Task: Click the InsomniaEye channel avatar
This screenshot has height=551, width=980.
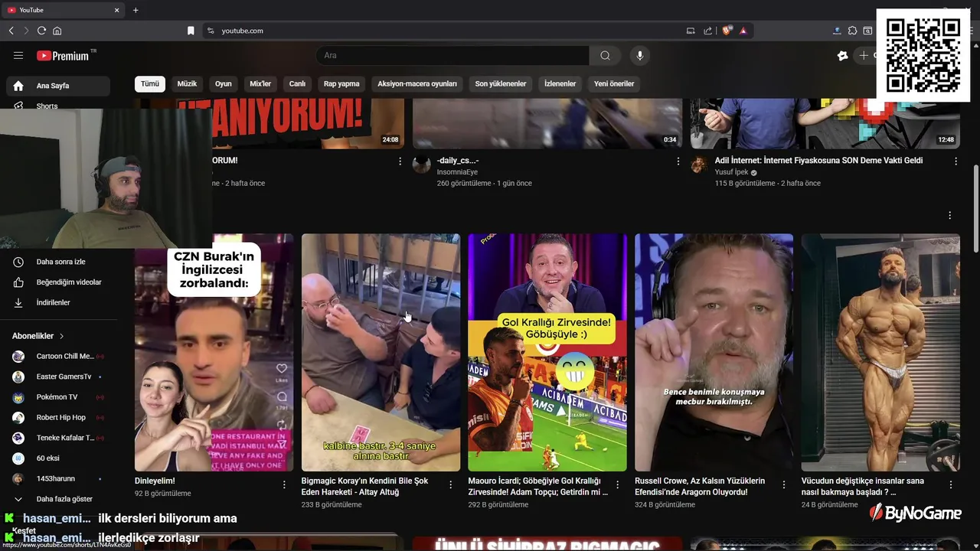Action: tap(422, 165)
